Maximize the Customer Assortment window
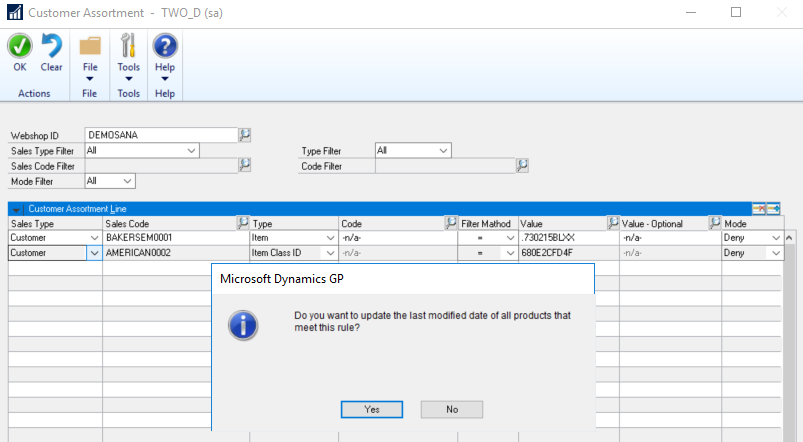 coord(736,12)
